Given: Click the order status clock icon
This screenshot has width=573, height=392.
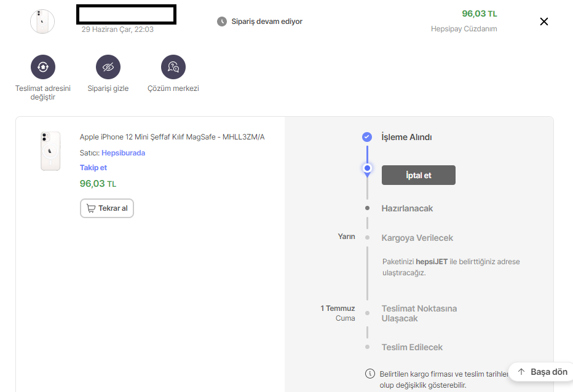Looking at the screenshot, I should click(222, 22).
